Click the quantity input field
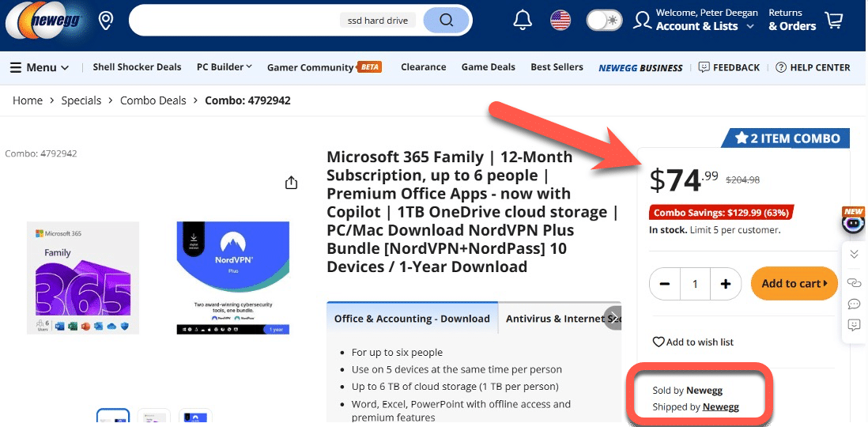 click(x=696, y=284)
